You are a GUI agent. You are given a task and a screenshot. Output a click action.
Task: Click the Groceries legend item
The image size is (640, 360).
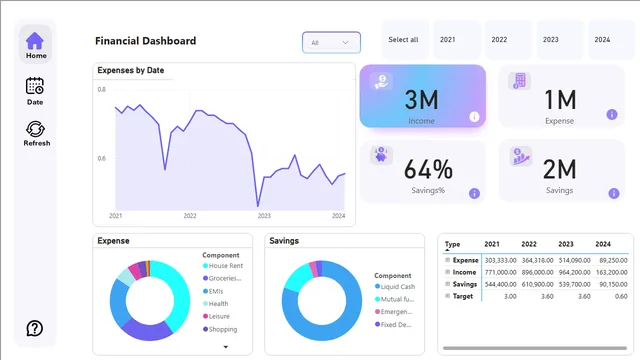pyautogui.click(x=222, y=278)
